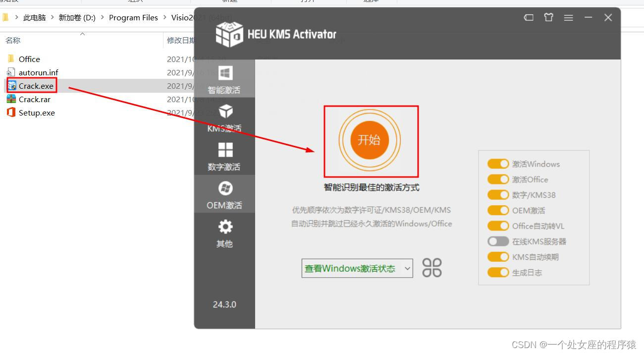644x354 pixels.
Task: Turn off the OEM激活 toggle switch
Action: tap(498, 210)
